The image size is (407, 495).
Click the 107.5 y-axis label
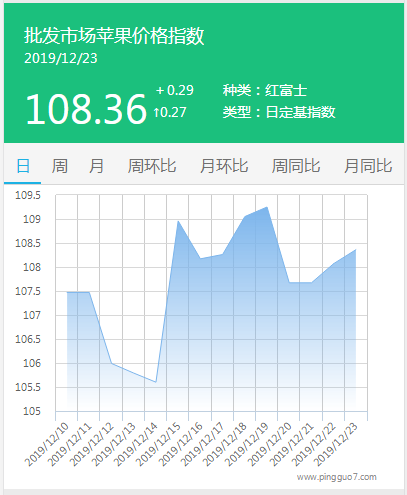tap(28, 291)
